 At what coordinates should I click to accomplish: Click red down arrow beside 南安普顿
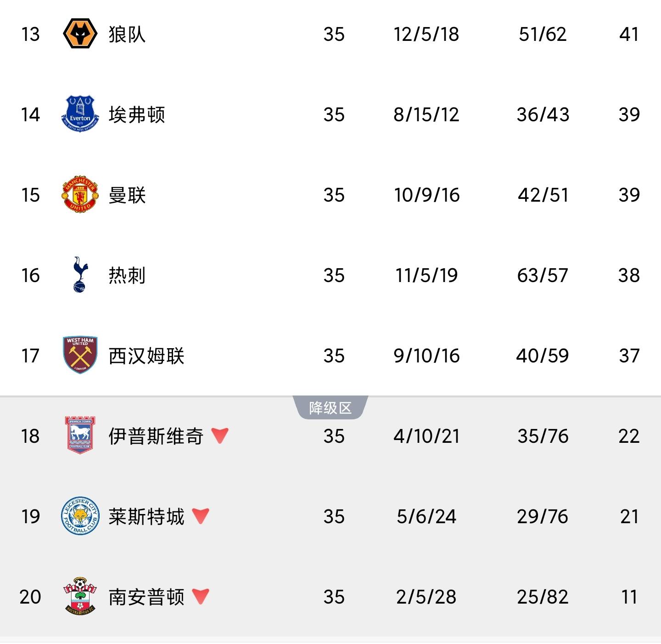(201, 596)
